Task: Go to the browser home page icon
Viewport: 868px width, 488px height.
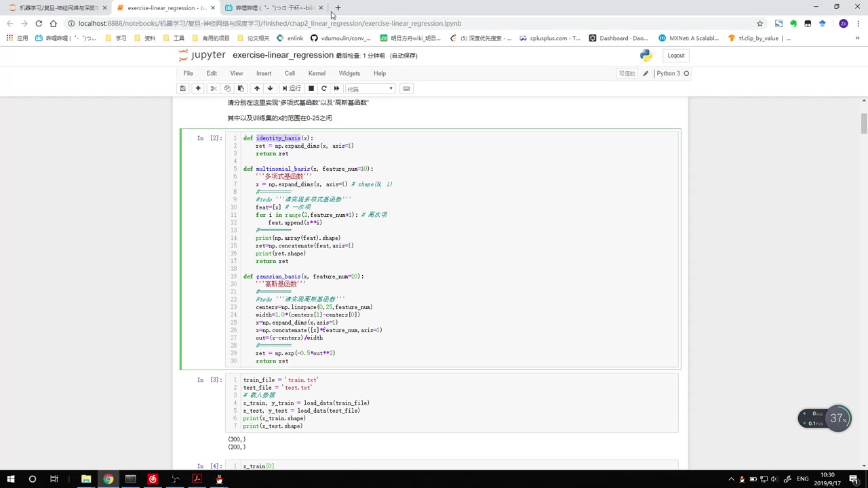Action: click(53, 23)
